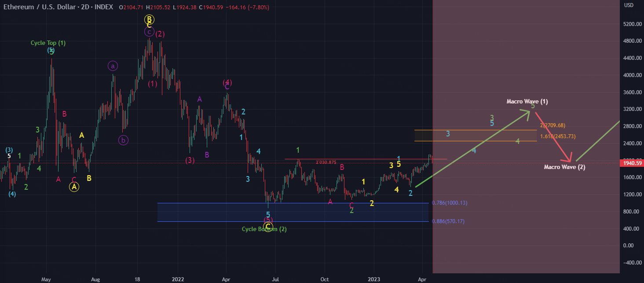This screenshot has width=644, height=283.
Task: Click the 0.886(570.17) Fibonacci level label
Action: (448, 221)
